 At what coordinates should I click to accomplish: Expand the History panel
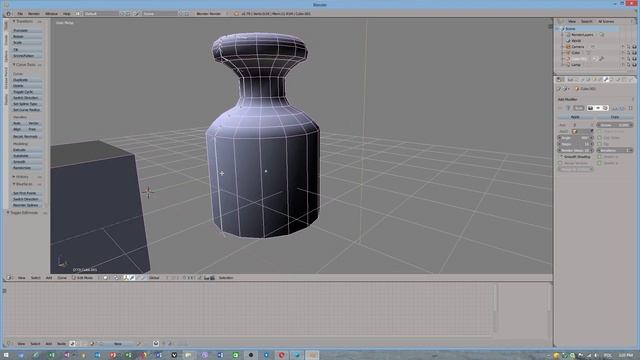click(14, 177)
